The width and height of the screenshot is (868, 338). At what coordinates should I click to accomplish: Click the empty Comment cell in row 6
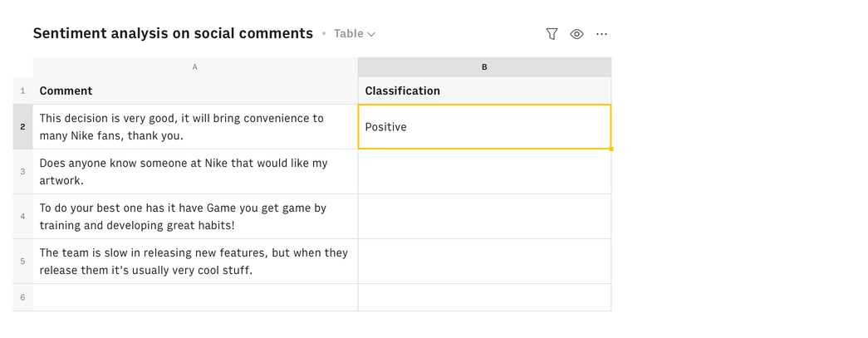click(195, 297)
